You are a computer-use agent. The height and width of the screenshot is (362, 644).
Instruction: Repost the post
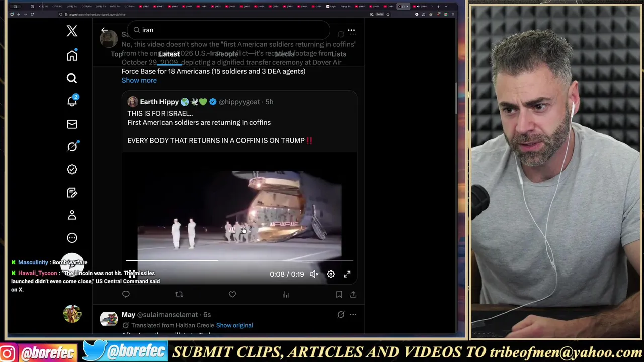[x=179, y=294]
